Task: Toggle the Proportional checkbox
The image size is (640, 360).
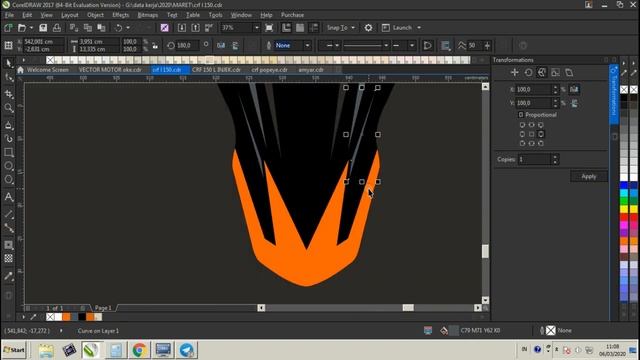Action: click(521, 115)
